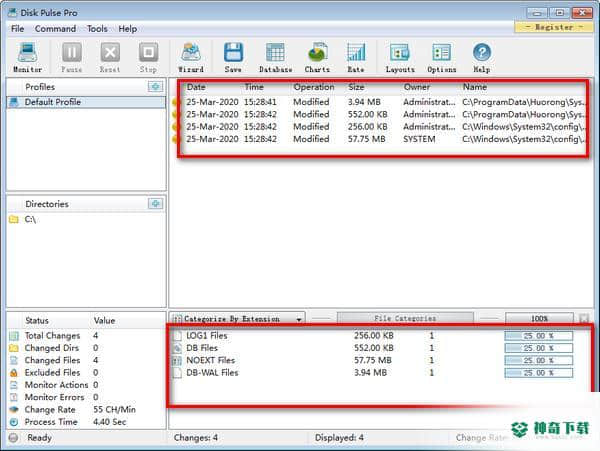The height and width of the screenshot is (451, 600).
Task: Open the Options dialog icon
Action: [442, 57]
